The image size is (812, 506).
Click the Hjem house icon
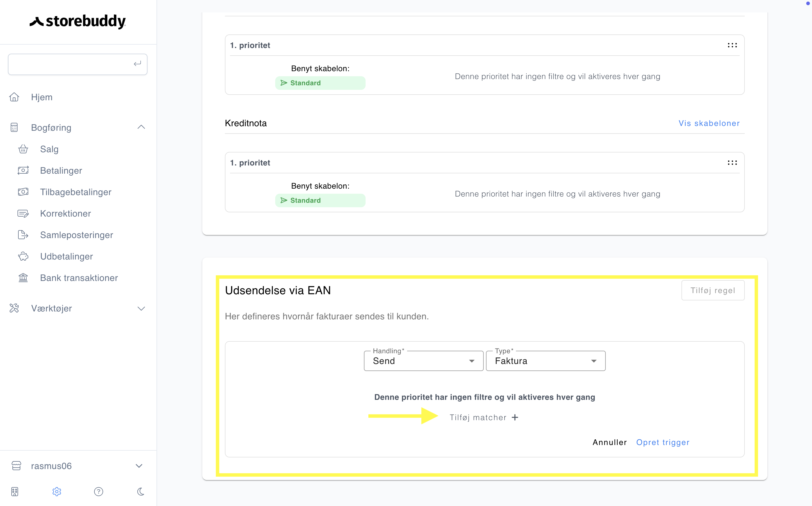[14, 97]
